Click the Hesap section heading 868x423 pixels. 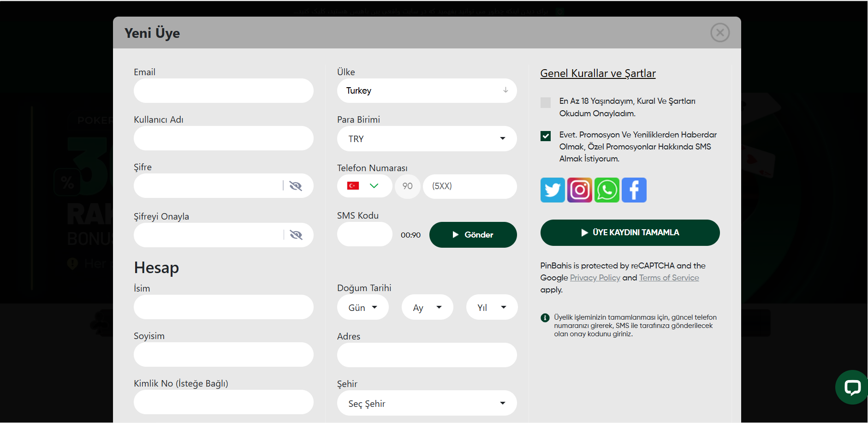[156, 268]
